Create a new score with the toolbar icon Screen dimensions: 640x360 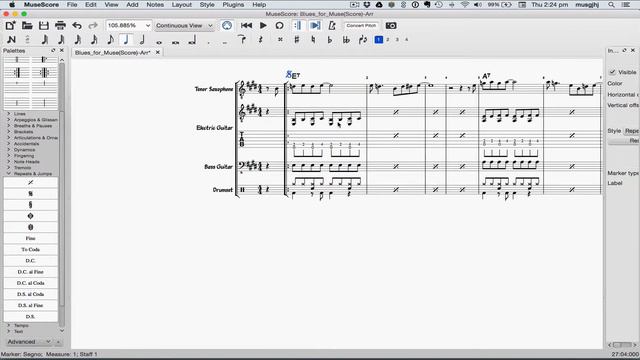10,25
